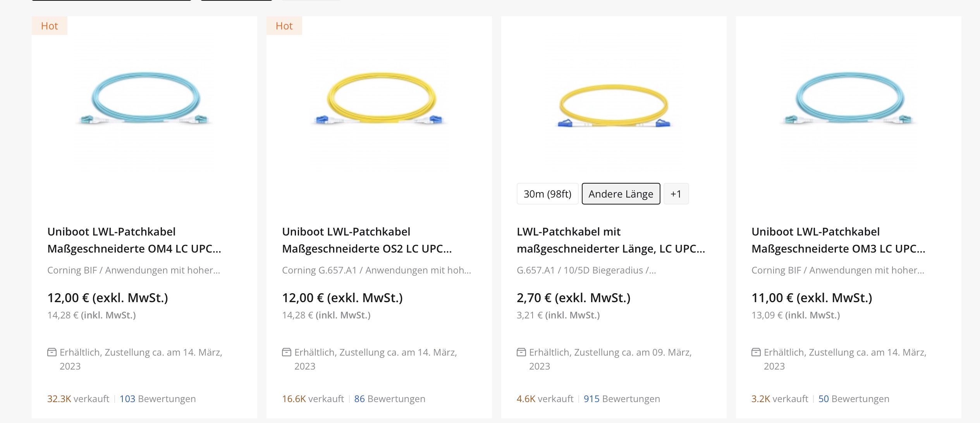The image size is (980, 423).
Task: Select the 30m (98ft) length option
Action: (x=547, y=194)
